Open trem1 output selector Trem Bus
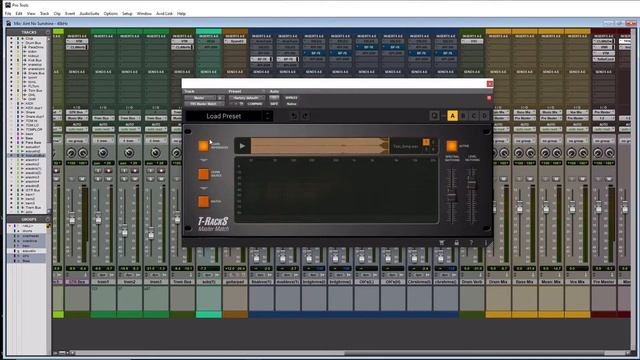640x360 pixels. click(103, 118)
